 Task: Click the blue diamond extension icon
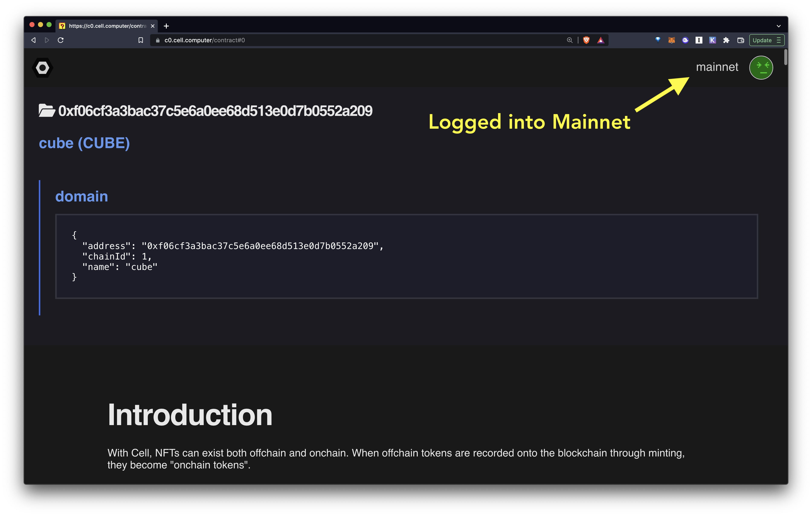click(x=658, y=40)
